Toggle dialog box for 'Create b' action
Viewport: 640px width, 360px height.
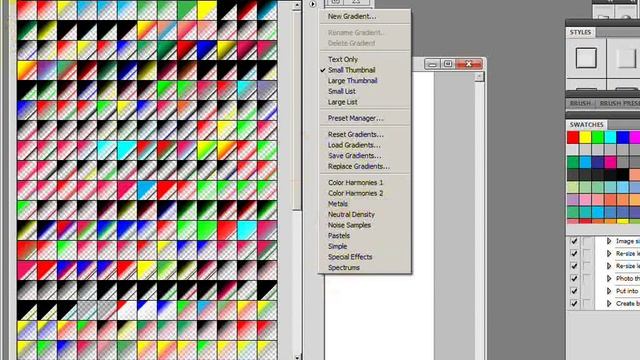pos(587,303)
